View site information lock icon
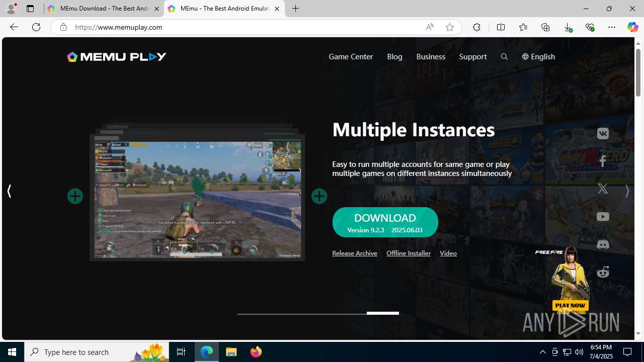The width and height of the screenshot is (644, 362). [63, 27]
